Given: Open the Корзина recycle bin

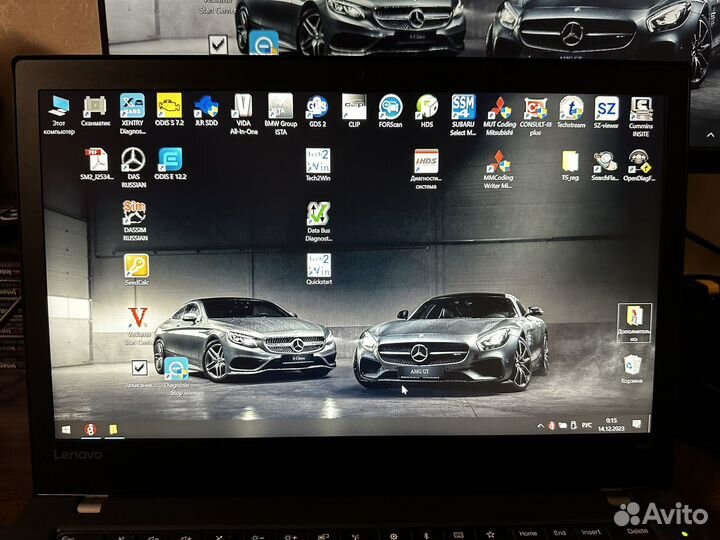Looking at the screenshot, I should pos(632,369).
